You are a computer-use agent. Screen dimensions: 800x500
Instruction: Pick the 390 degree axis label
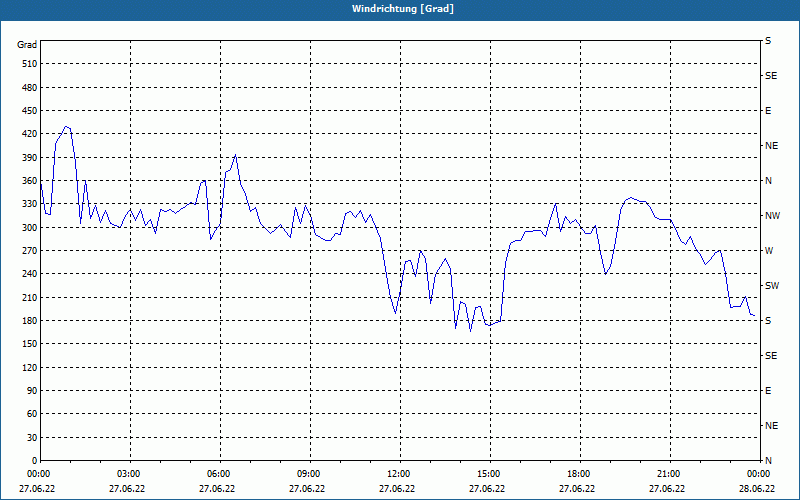pyautogui.click(x=30, y=157)
